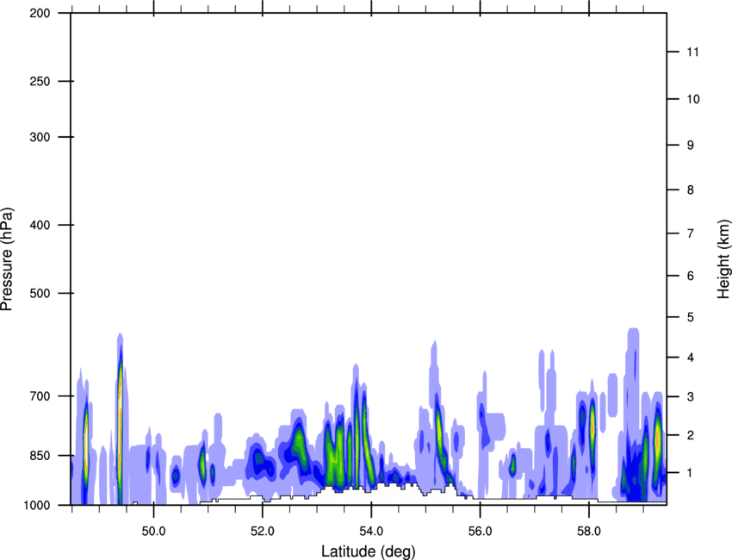This screenshot has height=560, width=732.
Task: Select the 200 pressure tick label
Action: pos(40,13)
